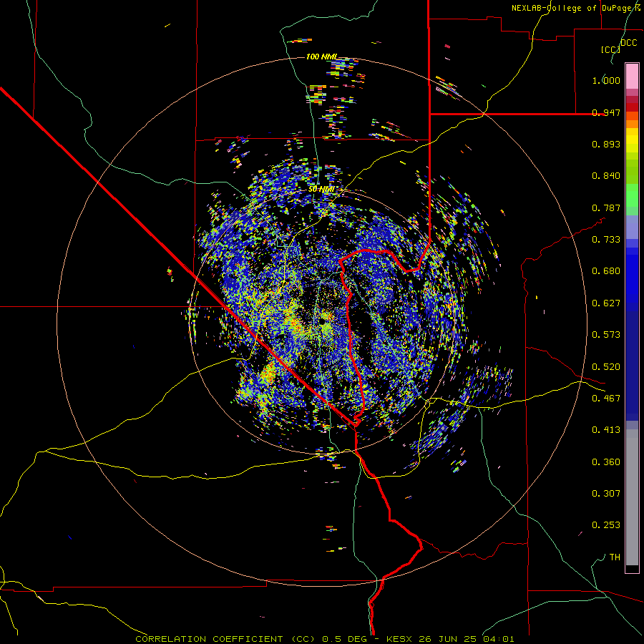644x644 pixels.
Task: Select the 0.680 scale value
Action: (x=606, y=271)
